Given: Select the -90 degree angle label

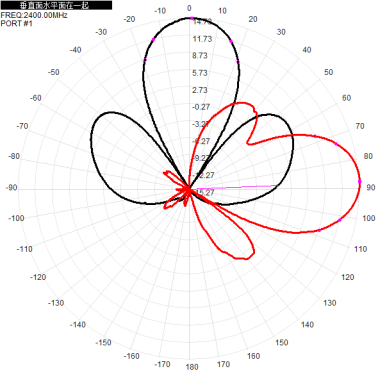Looking at the screenshot, I should (x=11, y=188).
